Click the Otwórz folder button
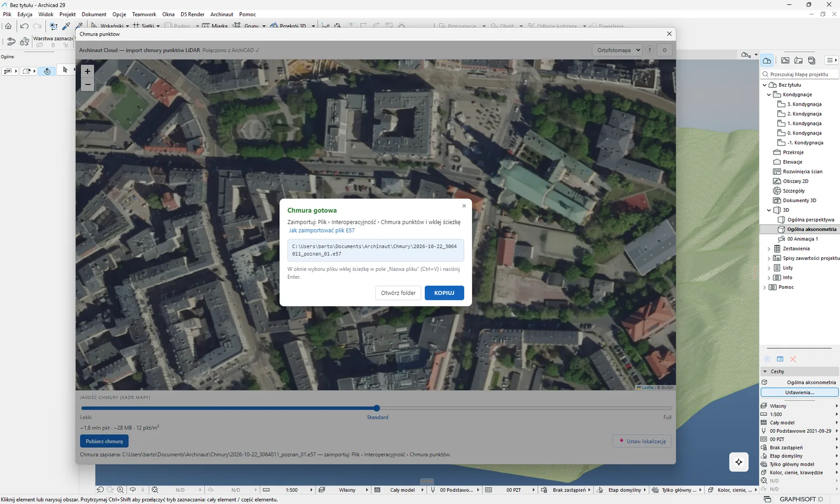 pyautogui.click(x=398, y=293)
